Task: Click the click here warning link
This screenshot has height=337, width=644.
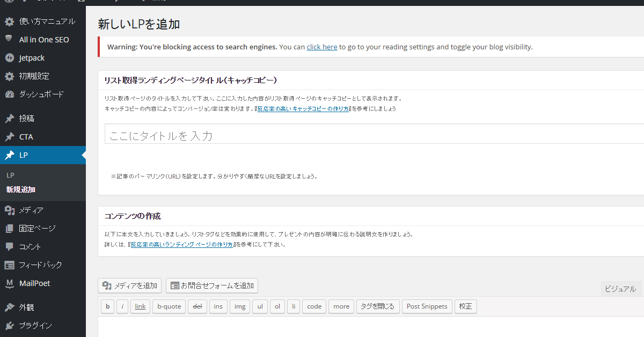Action: pos(321,47)
